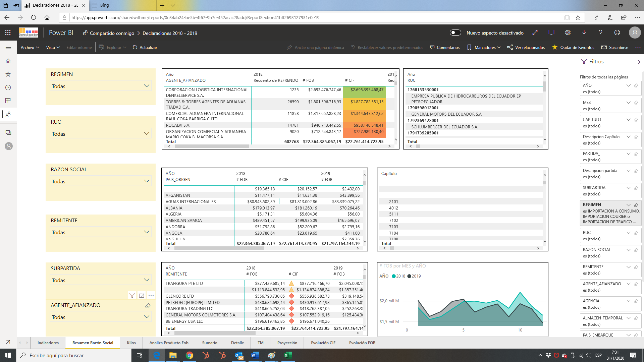Image resolution: width=644 pixels, height=362 pixels.
Task: Open Favorites star in left sidebar
Action: 8,74
